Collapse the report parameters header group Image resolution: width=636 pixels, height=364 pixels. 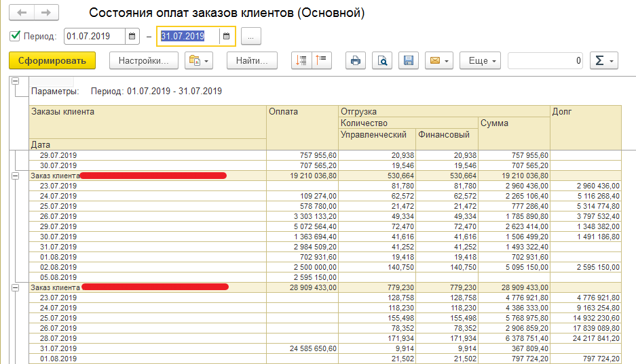click(16, 82)
